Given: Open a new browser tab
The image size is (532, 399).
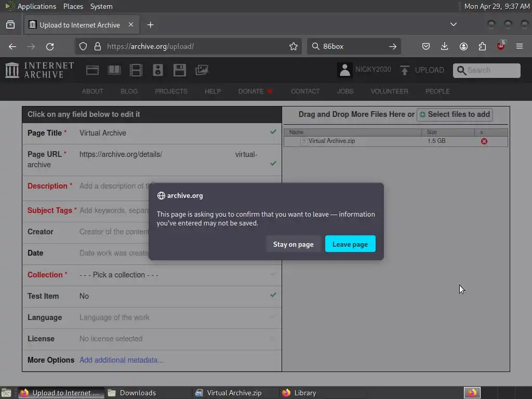Looking at the screenshot, I should pyautogui.click(x=150, y=25).
